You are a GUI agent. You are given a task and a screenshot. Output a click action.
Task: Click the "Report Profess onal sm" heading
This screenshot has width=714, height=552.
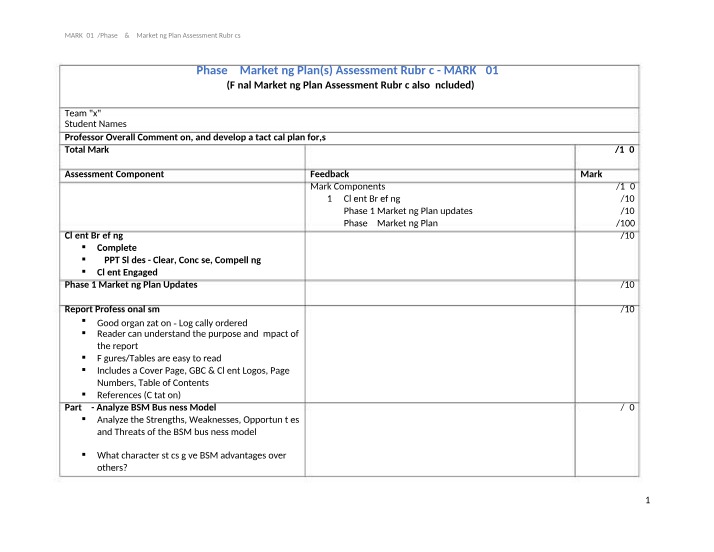point(112,309)
